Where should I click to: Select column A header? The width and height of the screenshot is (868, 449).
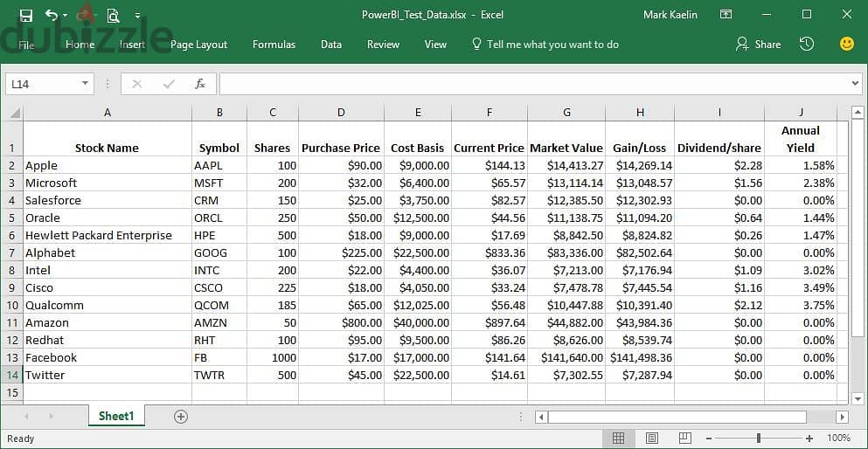(x=108, y=113)
